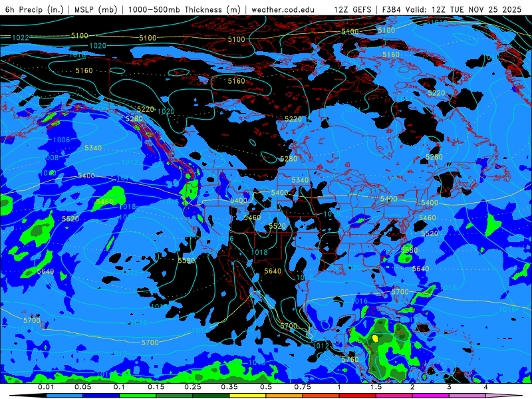Click the 1008 pressure contour label
532x399 pixels.
pyautogui.click(x=51, y=158)
